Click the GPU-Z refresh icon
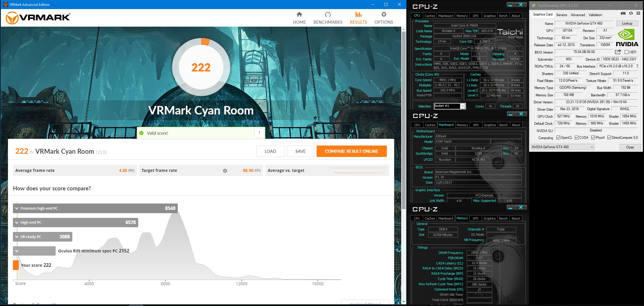Viewport: 644px width, 306px height. click(x=631, y=13)
